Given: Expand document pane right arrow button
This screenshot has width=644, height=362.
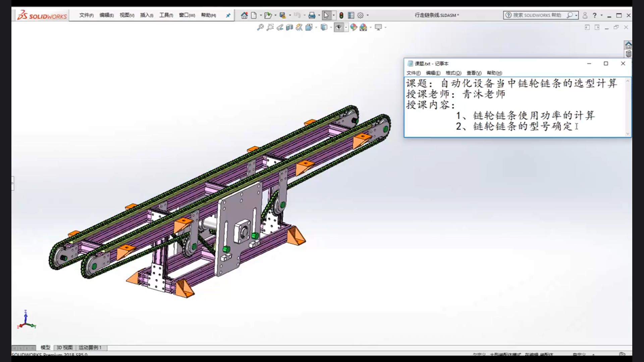Looking at the screenshot, I should [597, 27].
